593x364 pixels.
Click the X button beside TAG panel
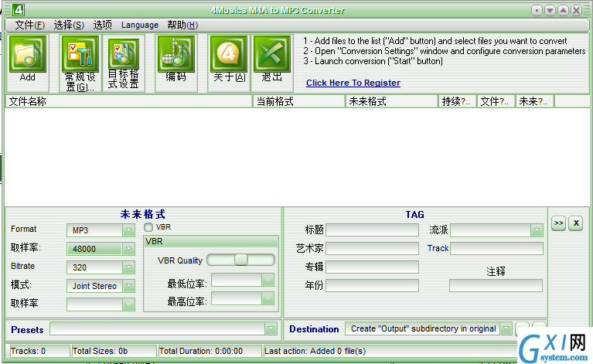576,223
